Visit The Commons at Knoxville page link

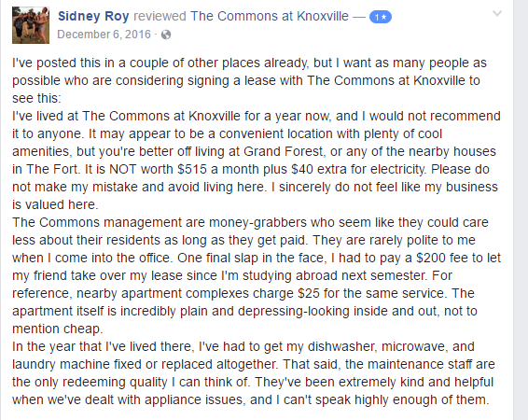pyautogui.click(x=270, y=16)
